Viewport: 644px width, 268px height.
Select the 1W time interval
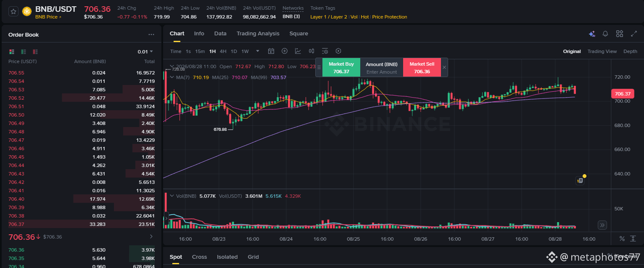pos(245,51)
